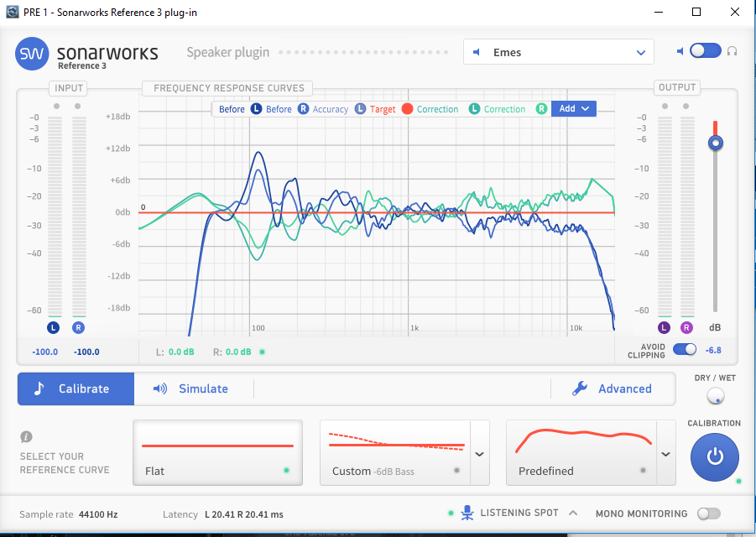Click the output L channel badge
Viewport: 756px width, 537px height.
click(x=664, y=328)
